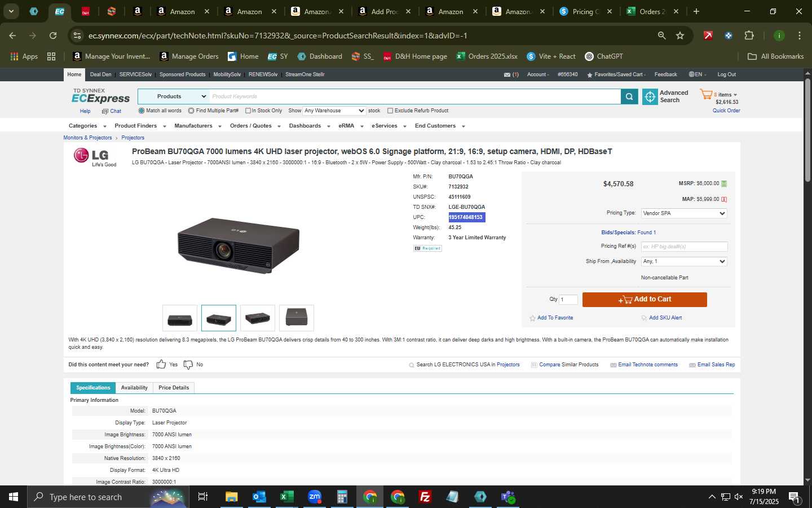Open Advanced Search crosshair icon
Viewport: 812px width, 508px height.
pos(650,97)
